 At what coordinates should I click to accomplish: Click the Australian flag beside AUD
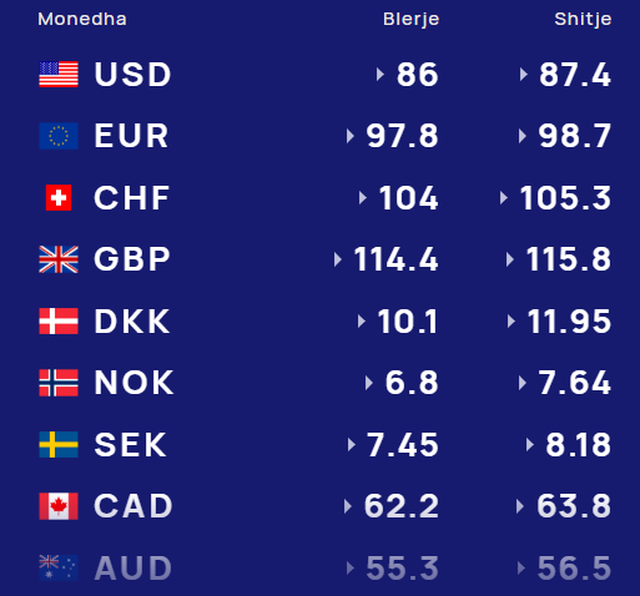[58, 568]
